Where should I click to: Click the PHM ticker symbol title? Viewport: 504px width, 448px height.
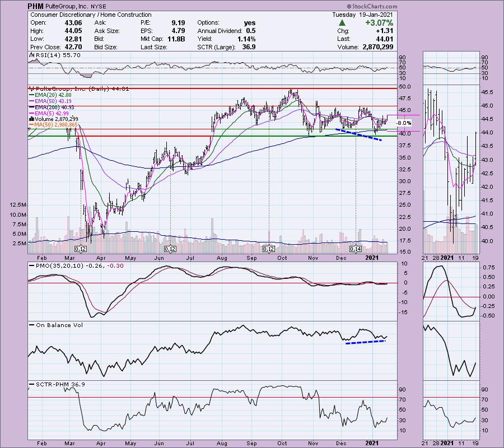coord(35,6)
